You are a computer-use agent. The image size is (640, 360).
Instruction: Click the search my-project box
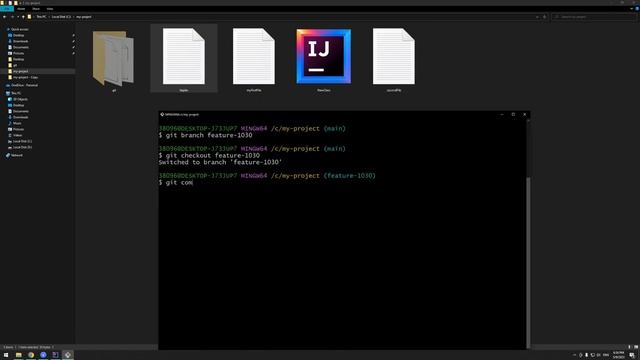click(594, 17)
